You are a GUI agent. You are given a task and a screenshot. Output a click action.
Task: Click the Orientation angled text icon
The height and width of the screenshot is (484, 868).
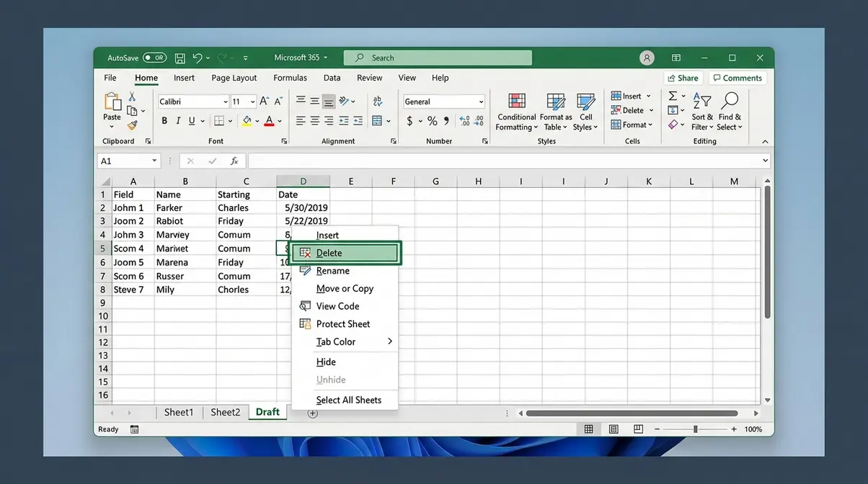click(x=345, y=101)
